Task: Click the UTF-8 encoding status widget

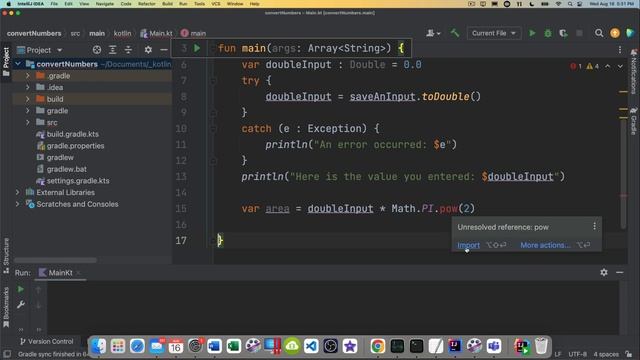Action: click(577, 354)
